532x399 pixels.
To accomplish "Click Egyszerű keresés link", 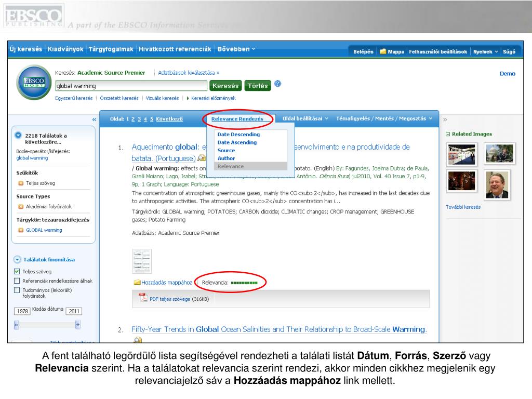I will 74,98.
